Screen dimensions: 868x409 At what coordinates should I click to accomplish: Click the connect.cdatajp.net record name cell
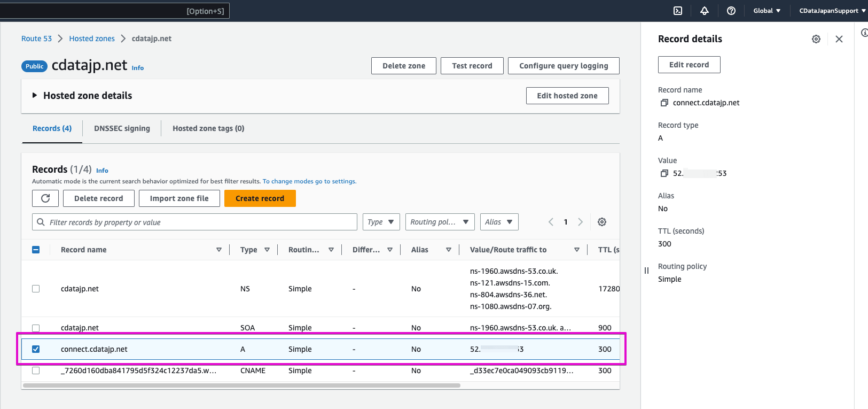(94, 349)
